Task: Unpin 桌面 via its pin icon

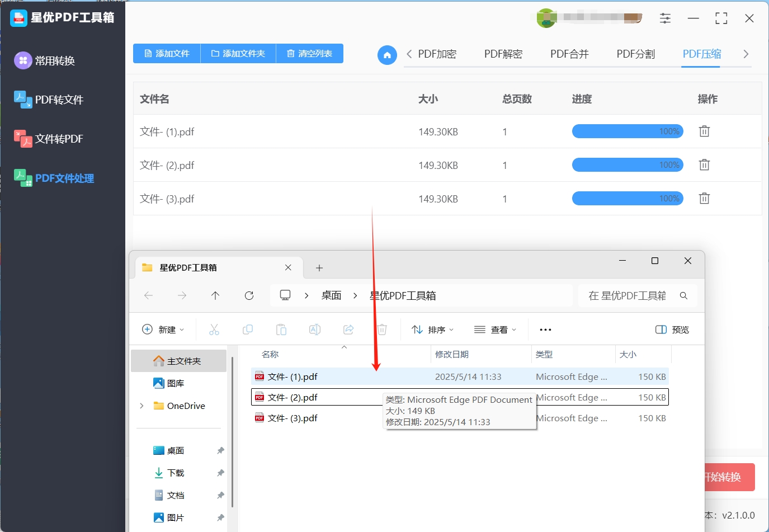Action: tap(220, 450)
